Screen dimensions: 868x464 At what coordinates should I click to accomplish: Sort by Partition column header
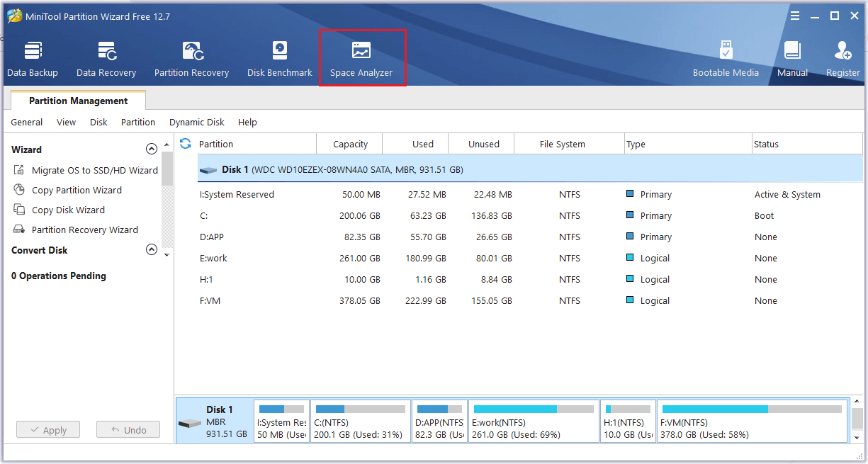[256, 144]
